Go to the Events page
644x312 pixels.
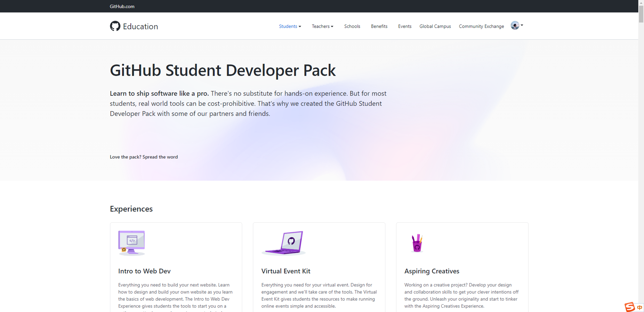click(404, 26)
